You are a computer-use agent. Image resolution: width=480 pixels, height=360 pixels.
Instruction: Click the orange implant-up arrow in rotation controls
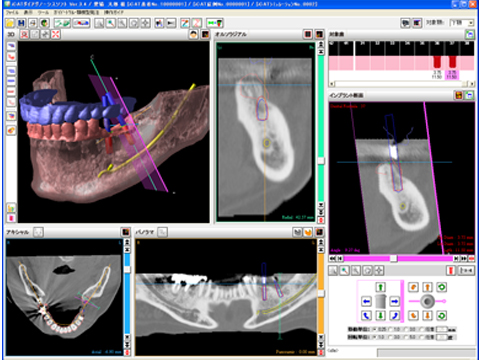click(x=428, y=287)
